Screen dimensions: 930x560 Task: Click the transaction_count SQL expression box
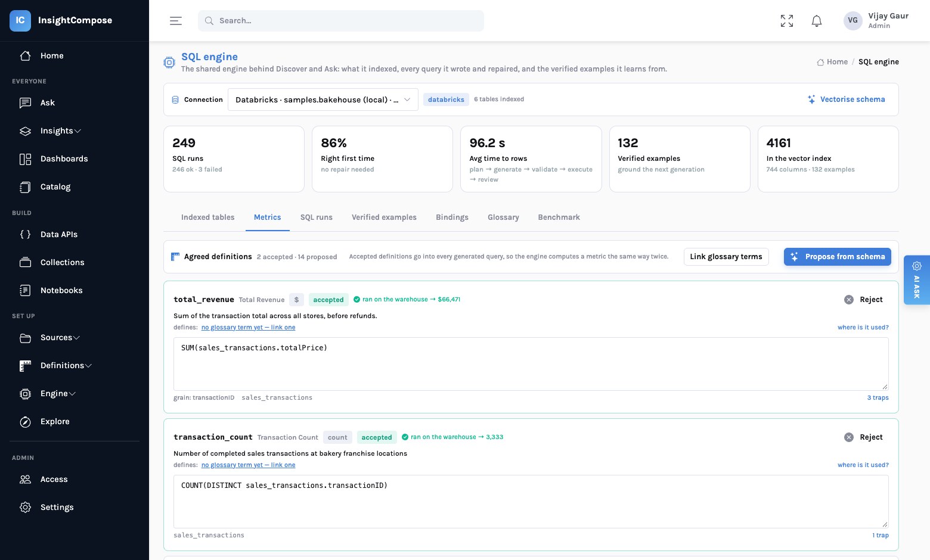click(x=531, y=502)
